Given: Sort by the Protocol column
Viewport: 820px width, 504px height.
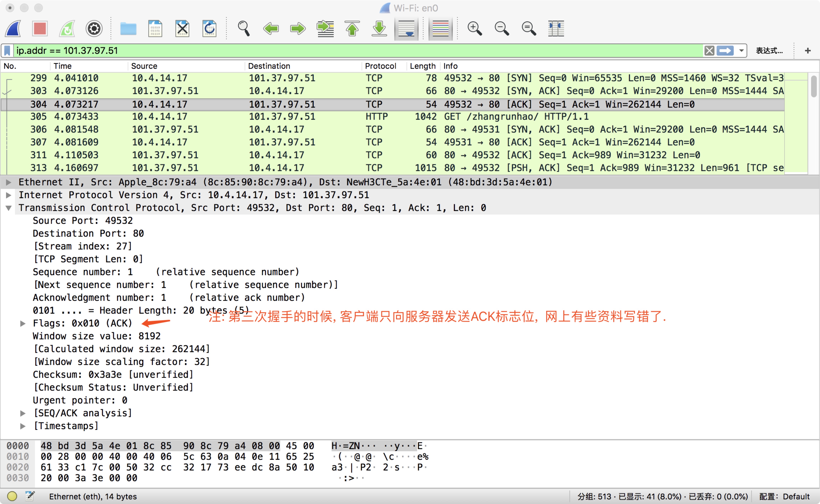Looking at the screenshot, I should [384, 66].
